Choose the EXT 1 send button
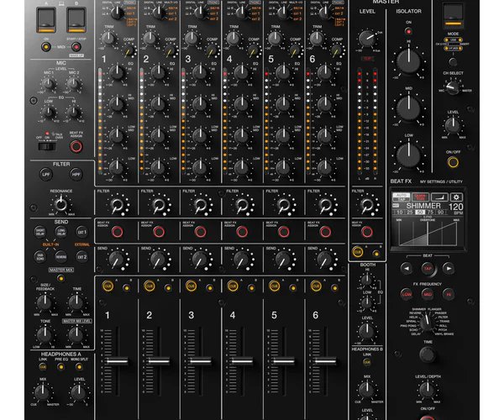The width and height of the screenshot is (504, 420). (82, 232)
